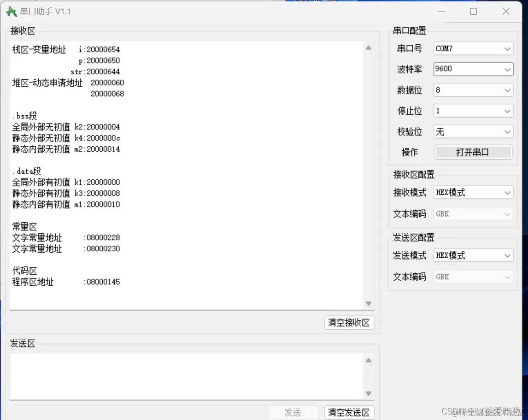Click the 校验位 label
The width and height of the screenshot is (528, 420).
point(410,132)
